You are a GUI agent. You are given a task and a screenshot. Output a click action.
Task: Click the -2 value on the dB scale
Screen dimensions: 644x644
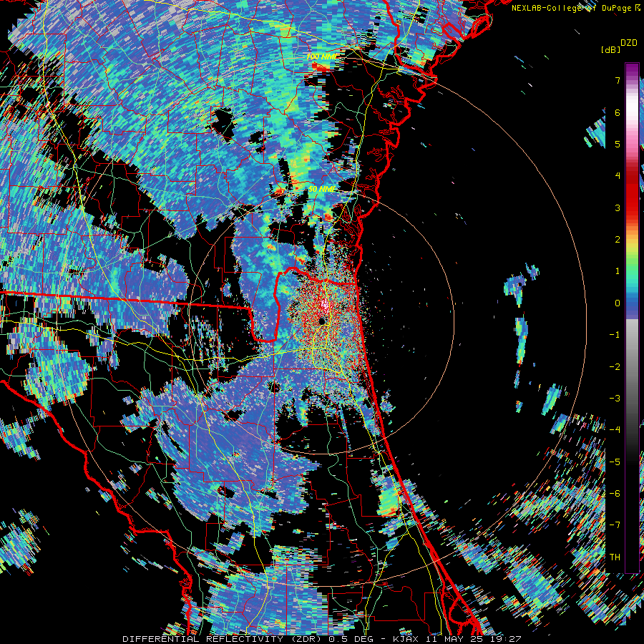tap(615, 367)
